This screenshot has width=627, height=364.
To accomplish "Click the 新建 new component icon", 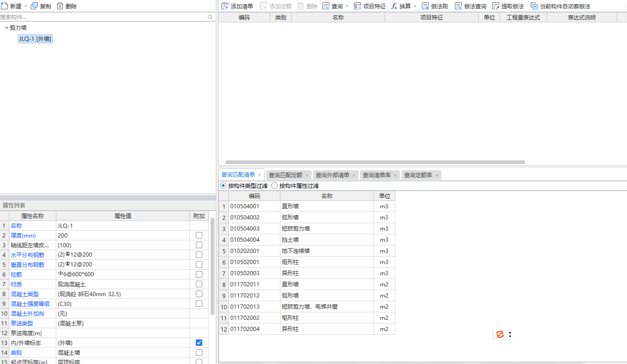I will click(x=5, y=6).
